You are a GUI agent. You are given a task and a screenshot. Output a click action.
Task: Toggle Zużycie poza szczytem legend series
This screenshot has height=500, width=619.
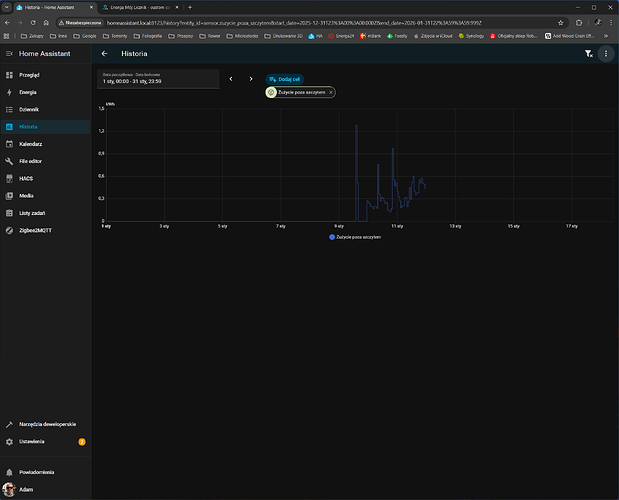coord(356,237)
